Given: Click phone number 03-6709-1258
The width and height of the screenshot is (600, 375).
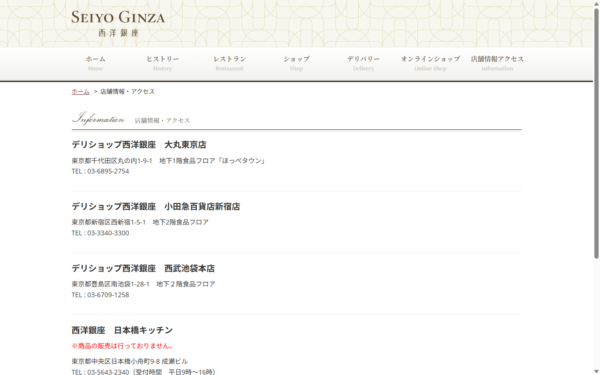Looking at the screenshot, I should 108,295.
